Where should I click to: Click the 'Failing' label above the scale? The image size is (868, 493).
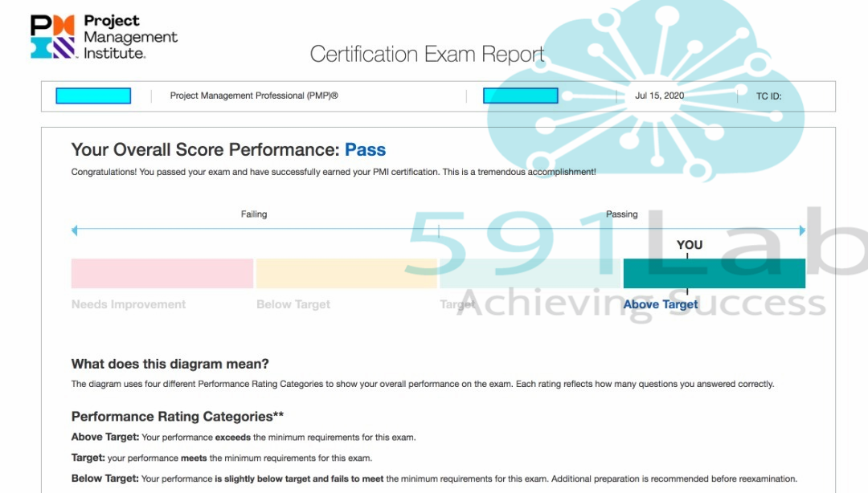coord(253,214)
